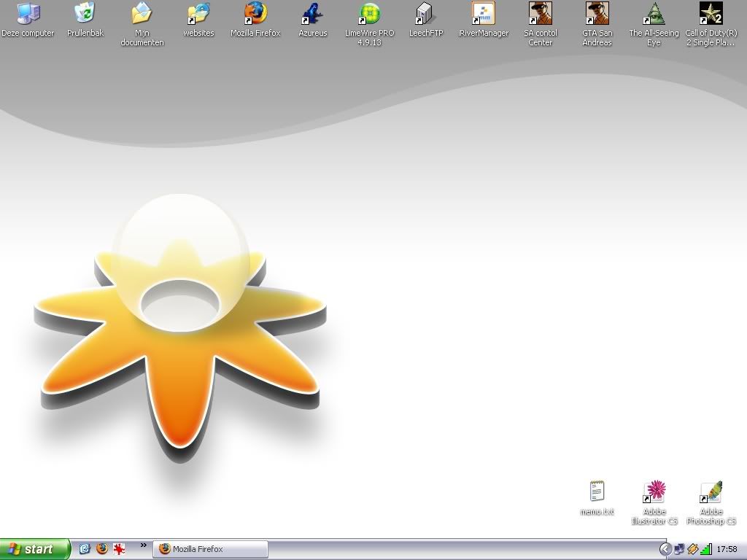Select the Deze computer icon

coord(28,14)
